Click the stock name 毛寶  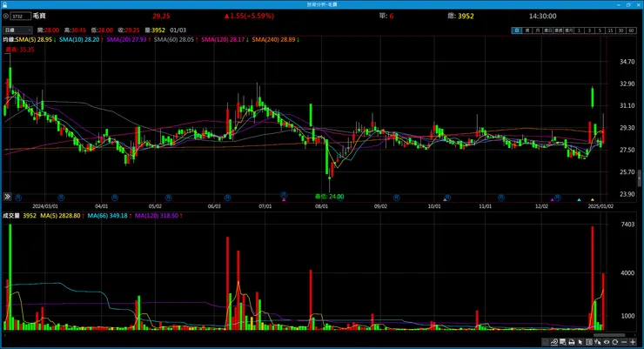tap(39, 16)
